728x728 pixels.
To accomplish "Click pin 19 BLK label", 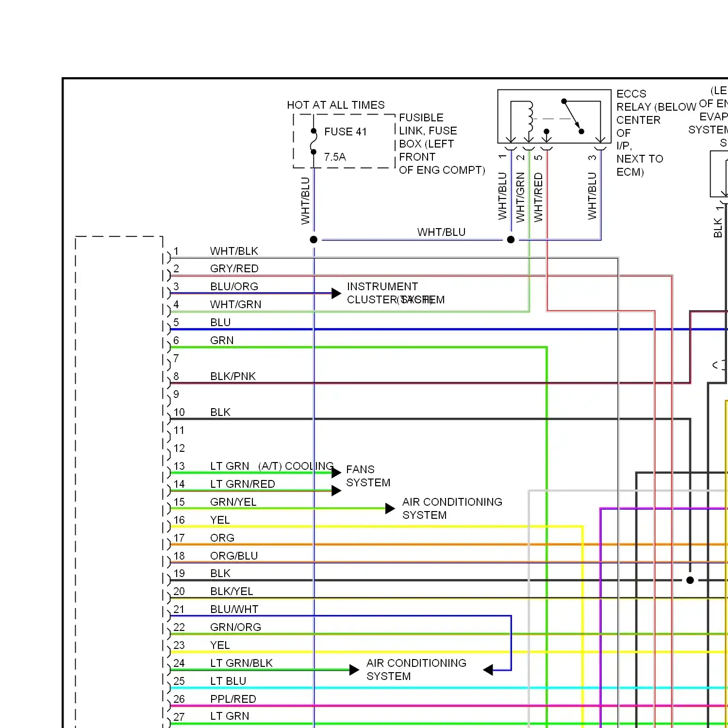I will pos(220,573).
